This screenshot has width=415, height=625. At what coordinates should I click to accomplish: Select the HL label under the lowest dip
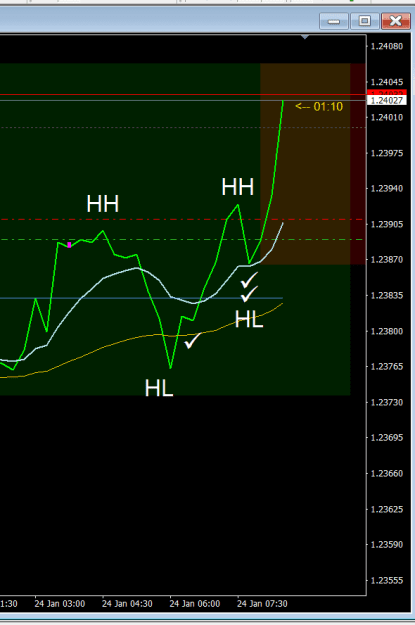coord(159,388)
